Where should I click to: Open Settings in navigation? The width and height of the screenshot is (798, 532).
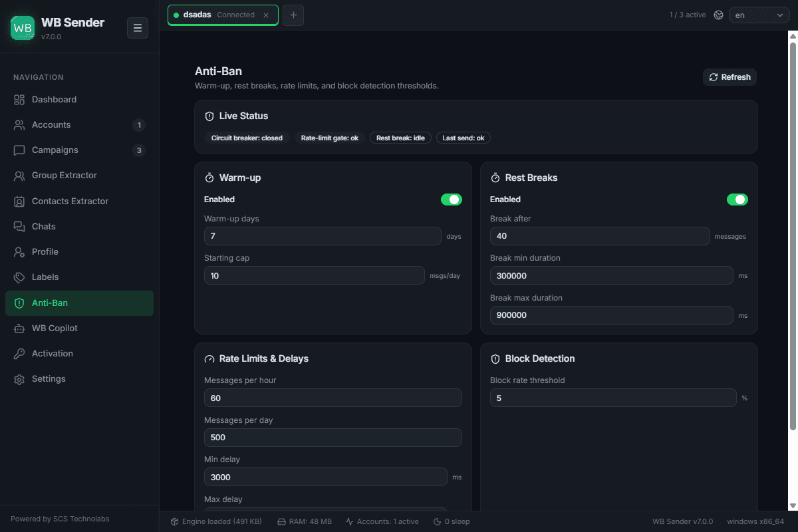(79, 379)
